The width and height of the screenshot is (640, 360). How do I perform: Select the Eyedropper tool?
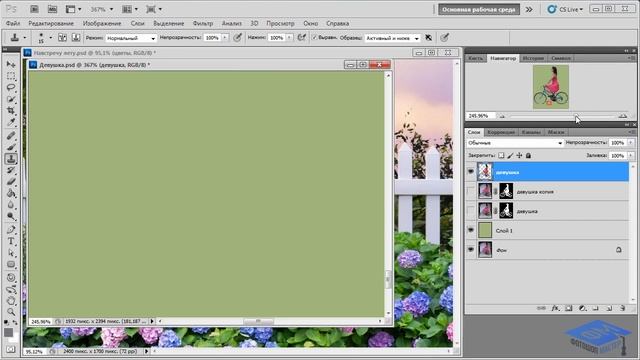[11, 122]
